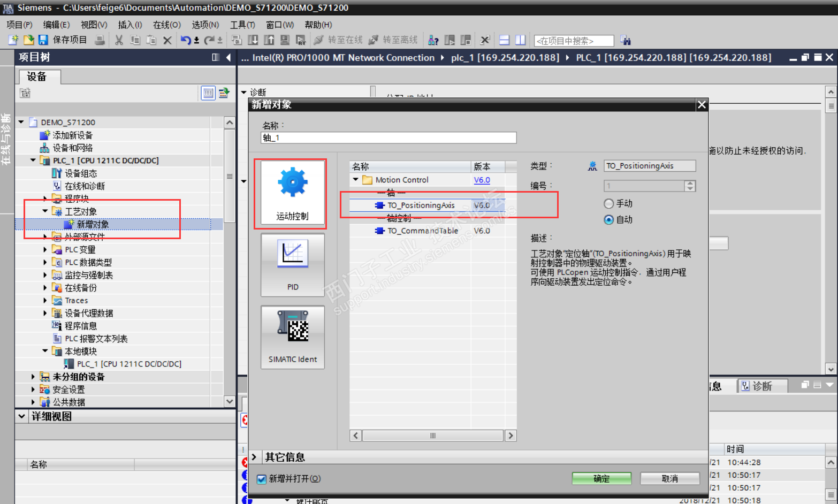The image size is (838, 504).
Task: Click the cross-reference X toolbar icon
Action: [x=485, y=40]
